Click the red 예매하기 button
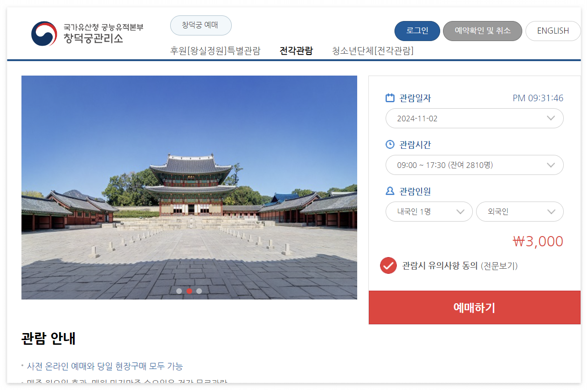 (475, 307)
